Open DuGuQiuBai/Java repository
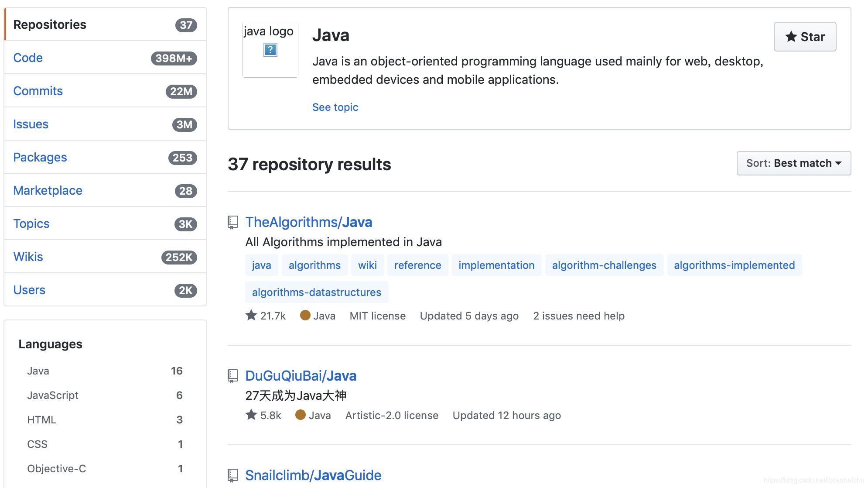Viewport: 868px width, 488px height. (x=301, y=376)
